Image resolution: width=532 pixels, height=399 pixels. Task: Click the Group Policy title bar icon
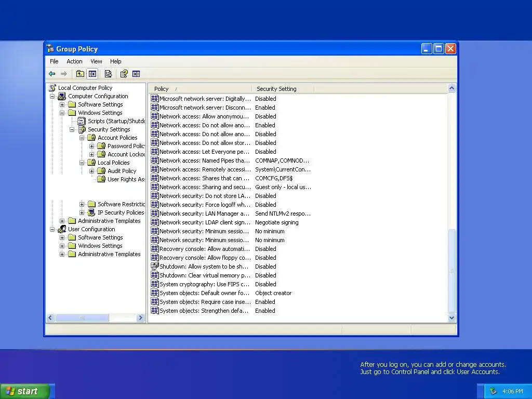(50, 48)
